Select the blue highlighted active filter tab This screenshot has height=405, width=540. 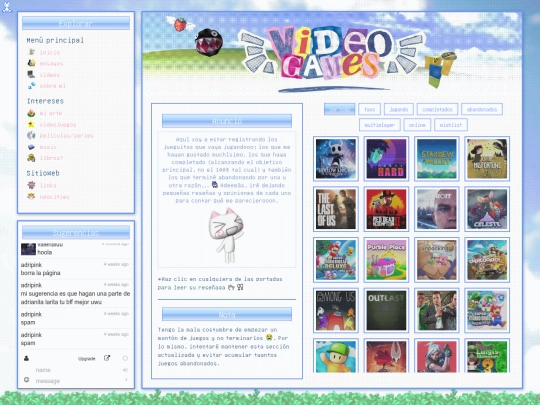click(x=340, y=109)
